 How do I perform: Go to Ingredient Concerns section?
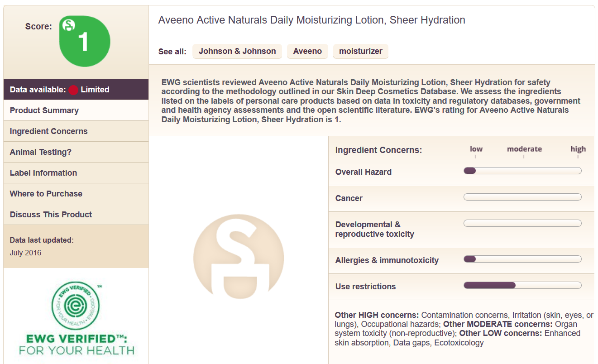click(x=76, y=131)
